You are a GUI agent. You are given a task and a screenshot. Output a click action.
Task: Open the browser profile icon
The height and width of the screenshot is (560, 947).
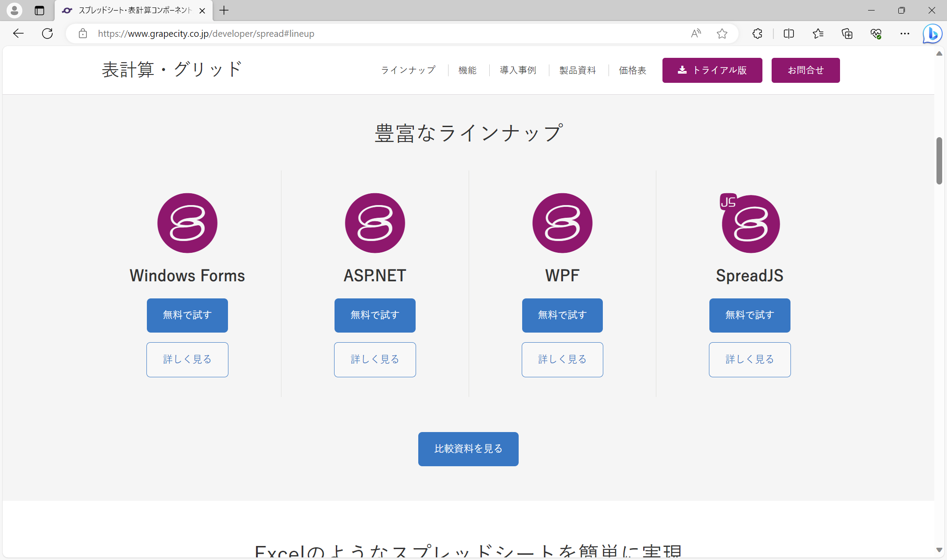14,10
